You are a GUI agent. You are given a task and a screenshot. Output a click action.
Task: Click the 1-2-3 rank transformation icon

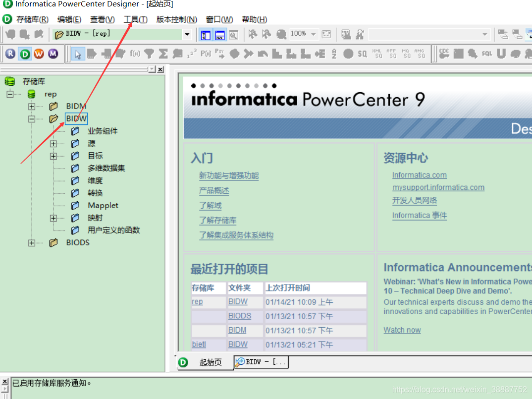[x=192, y=54]
